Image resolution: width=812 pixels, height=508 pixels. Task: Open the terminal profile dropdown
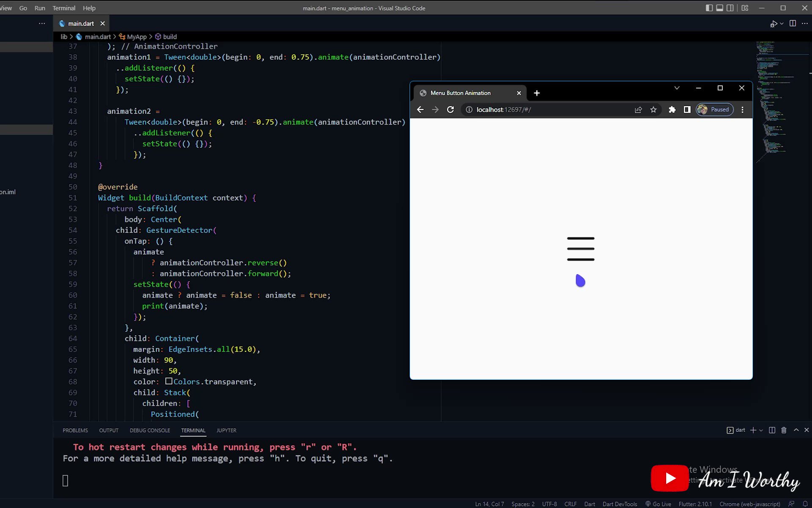[760, 430]
